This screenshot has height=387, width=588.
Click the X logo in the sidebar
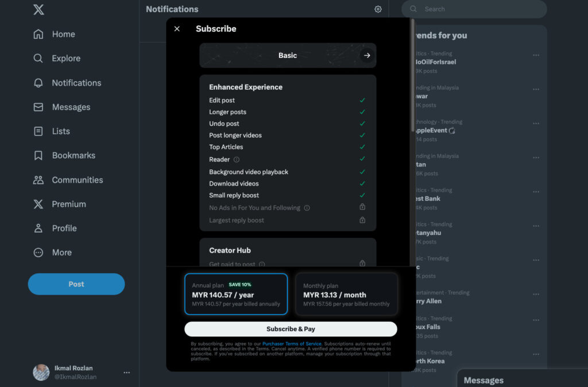click(x=38, y=10)
